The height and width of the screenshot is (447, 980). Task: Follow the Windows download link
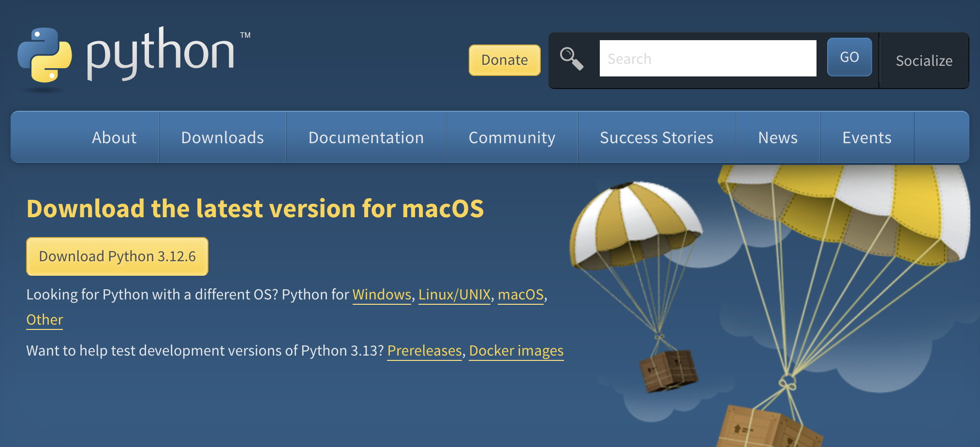[382, 295]
